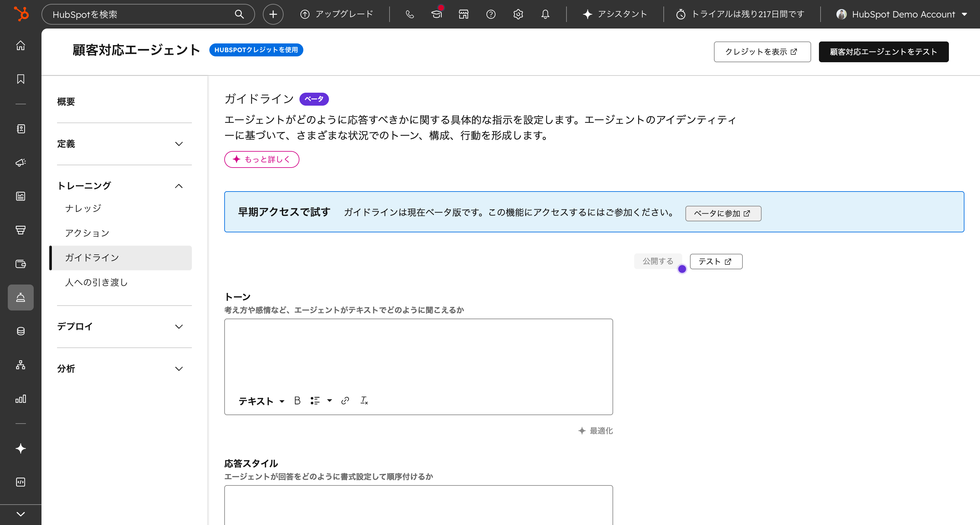Open the Commerce wallet sidebar icon
This screenshot has width=980, height=525.
[x=20, y=264]
